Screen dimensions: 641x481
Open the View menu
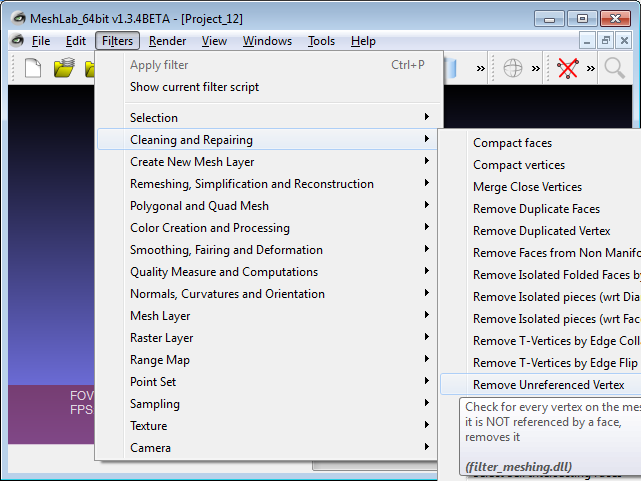pyautogui.click(x=214, y=41)
